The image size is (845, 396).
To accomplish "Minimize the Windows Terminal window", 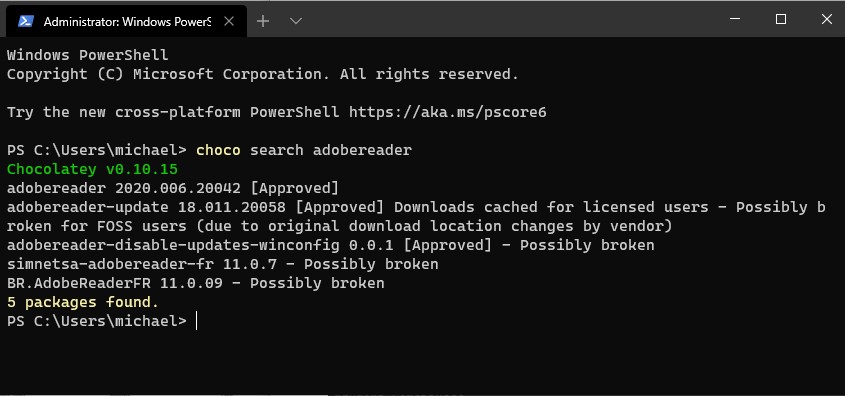I will pos(735,19).
